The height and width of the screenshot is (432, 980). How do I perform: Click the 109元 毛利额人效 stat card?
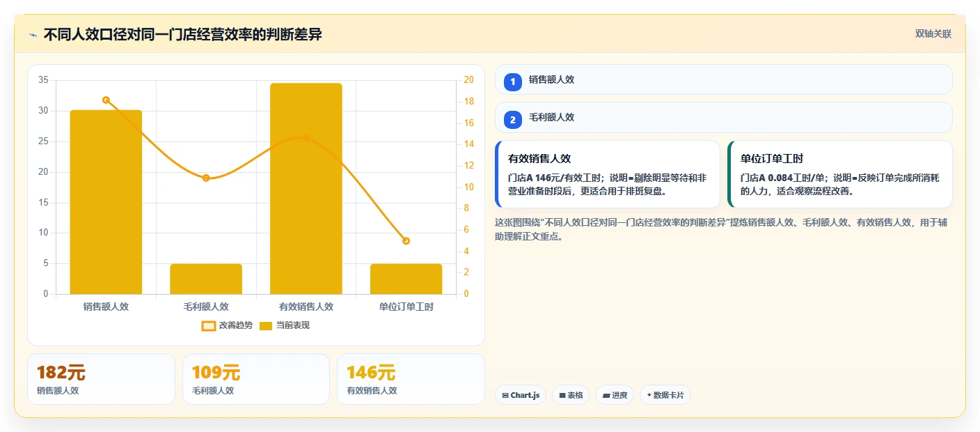pyautogui.click(x=256, y=379)
